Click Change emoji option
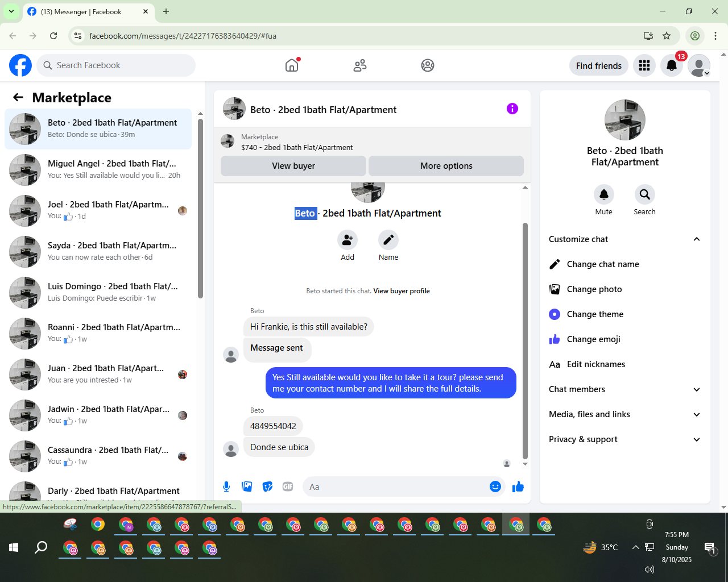This screenshot has width=728, height=582. [x=625, y=339]
